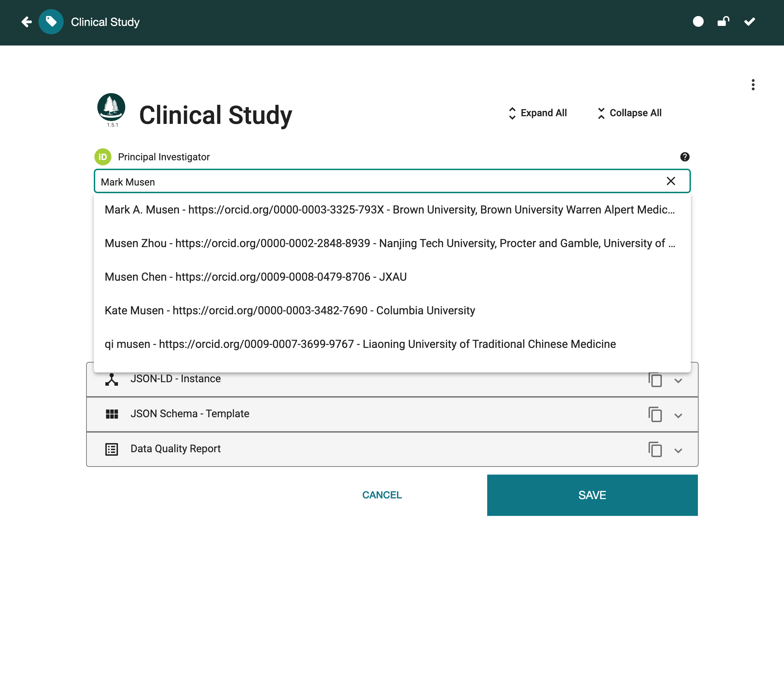
Task: Click the tag icon in the header
Action: tap(51, 22)
